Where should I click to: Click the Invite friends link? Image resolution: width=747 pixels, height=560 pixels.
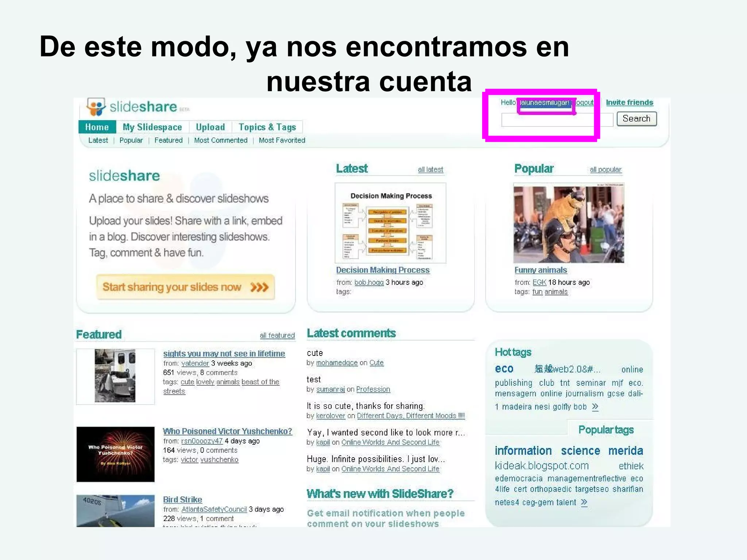pyautogui.click(x=630, y=102)
